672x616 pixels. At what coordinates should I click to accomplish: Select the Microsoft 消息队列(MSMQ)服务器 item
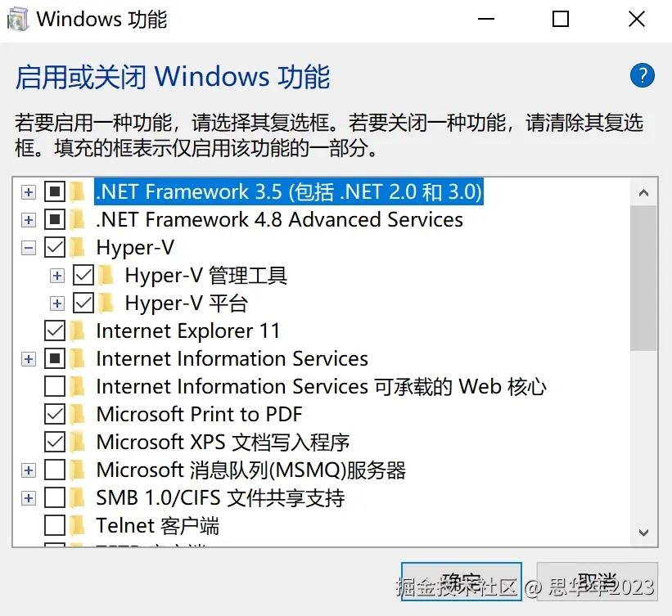250,470
